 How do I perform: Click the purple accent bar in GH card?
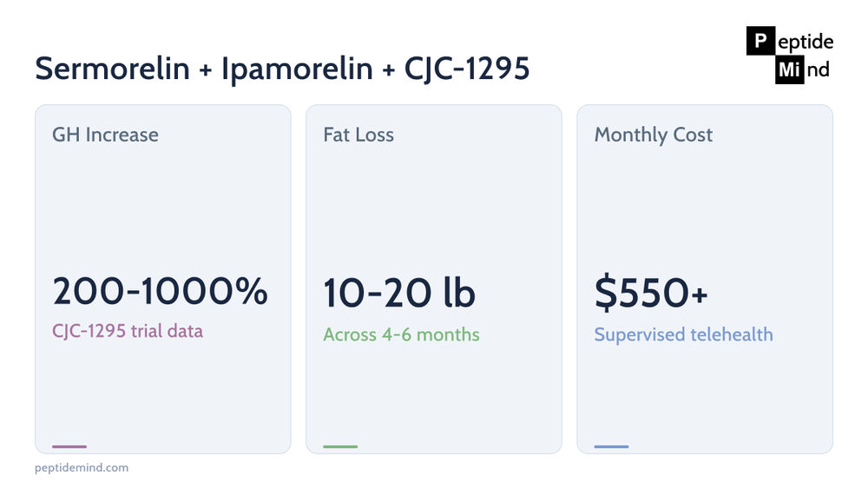[69, 446]
